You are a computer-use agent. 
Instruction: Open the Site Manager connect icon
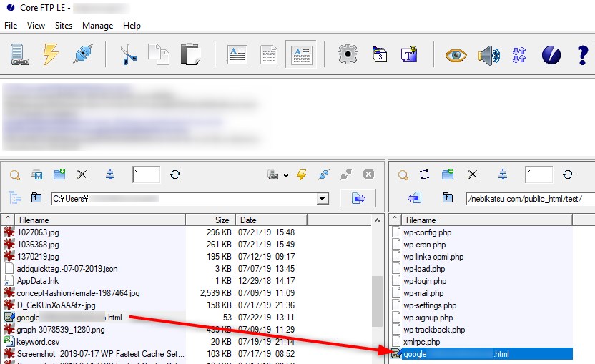[18, 54]
